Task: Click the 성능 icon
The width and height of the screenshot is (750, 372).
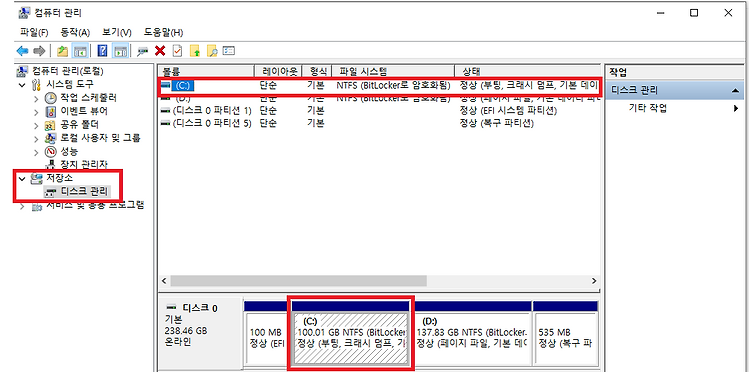Action: (x=51, y=152)
